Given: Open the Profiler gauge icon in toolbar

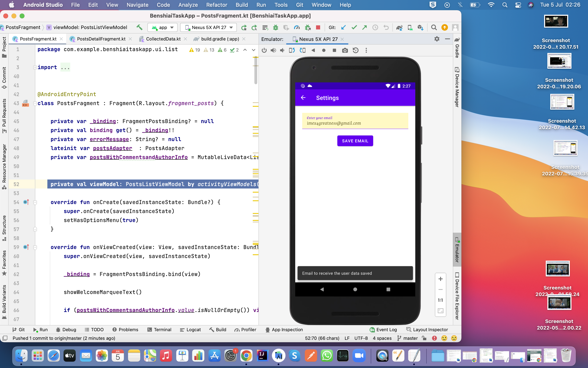Looking at the screenshot, I should [x=297, y=28].
